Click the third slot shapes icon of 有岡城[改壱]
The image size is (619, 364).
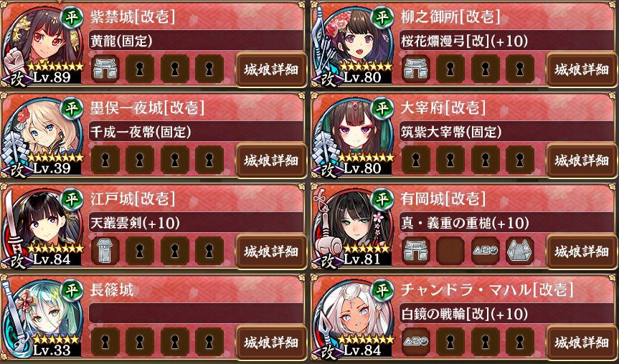pyautogui.click(x=485, y=251)
